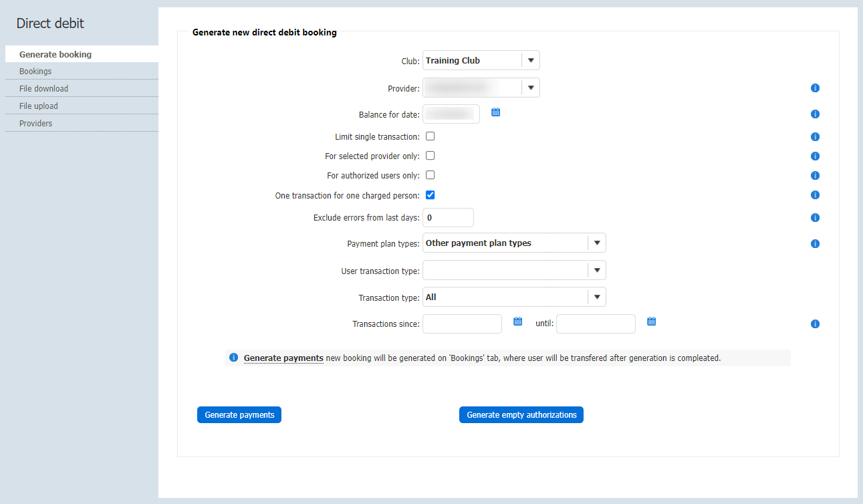
Task: Expand the Club dropdown
Action: (530, 60)
